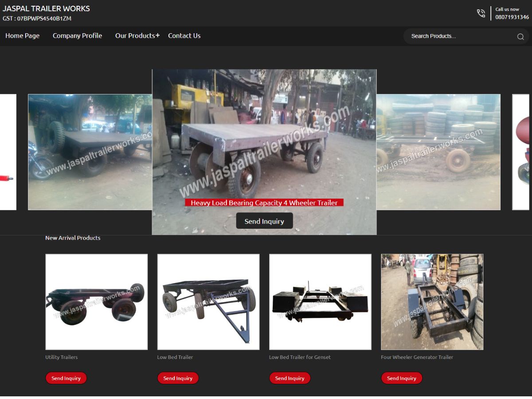The height and width of the screenshot is (399, 532).
Task: Select the left carousel trailer slide
Action: [90, 152]
